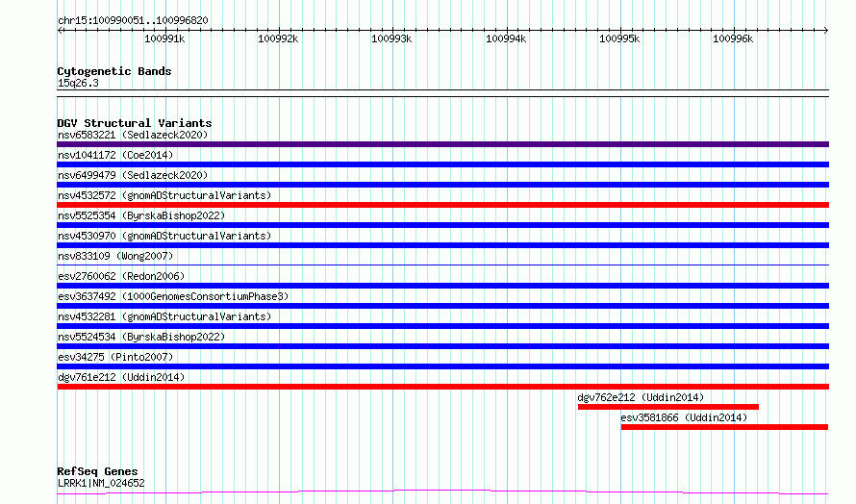The width and height of the screenshot is (856, 504).
Task: Click the left arrow on the ruler
Action: coord(60,30)
